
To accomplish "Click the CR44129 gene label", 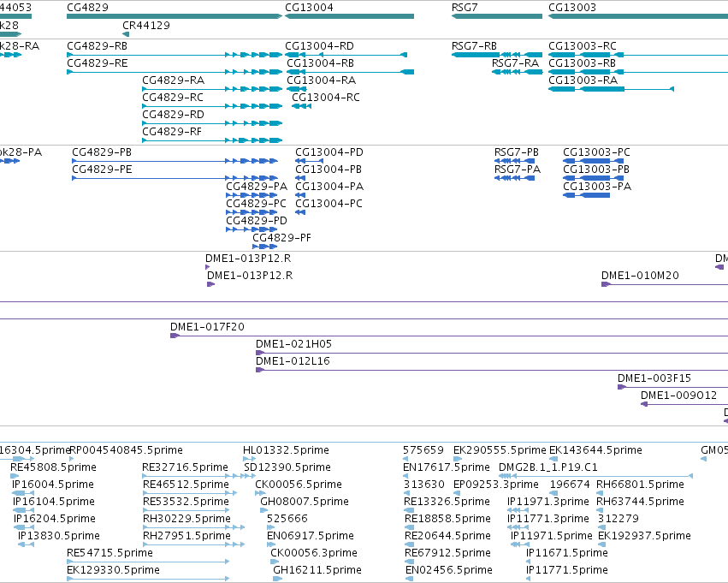I will 146,26.
